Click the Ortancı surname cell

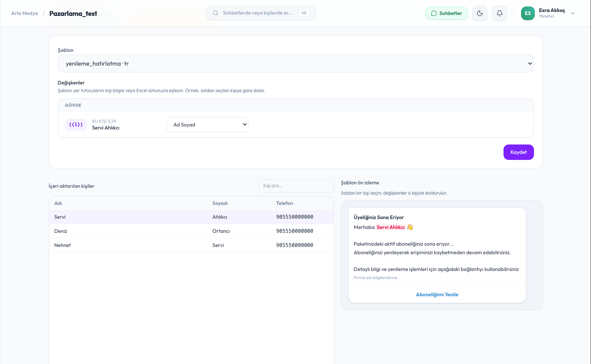click(x=221, y=231)
